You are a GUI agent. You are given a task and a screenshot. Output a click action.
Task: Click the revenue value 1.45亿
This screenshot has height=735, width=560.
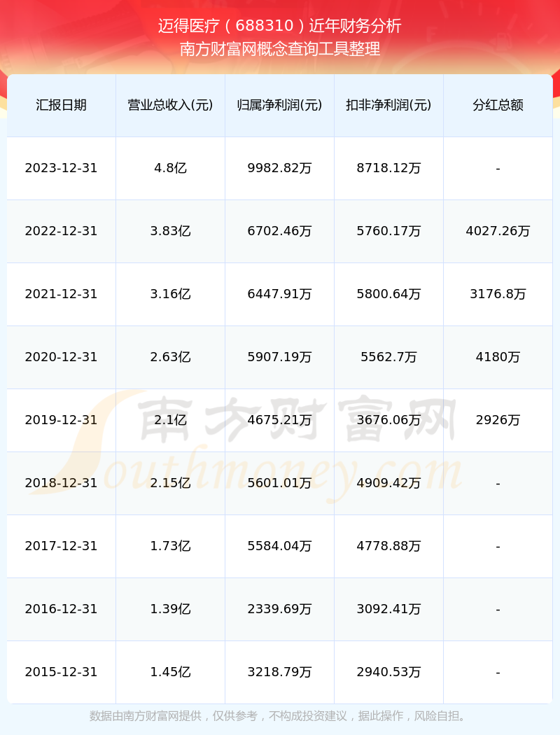click(x=171, y=672)
